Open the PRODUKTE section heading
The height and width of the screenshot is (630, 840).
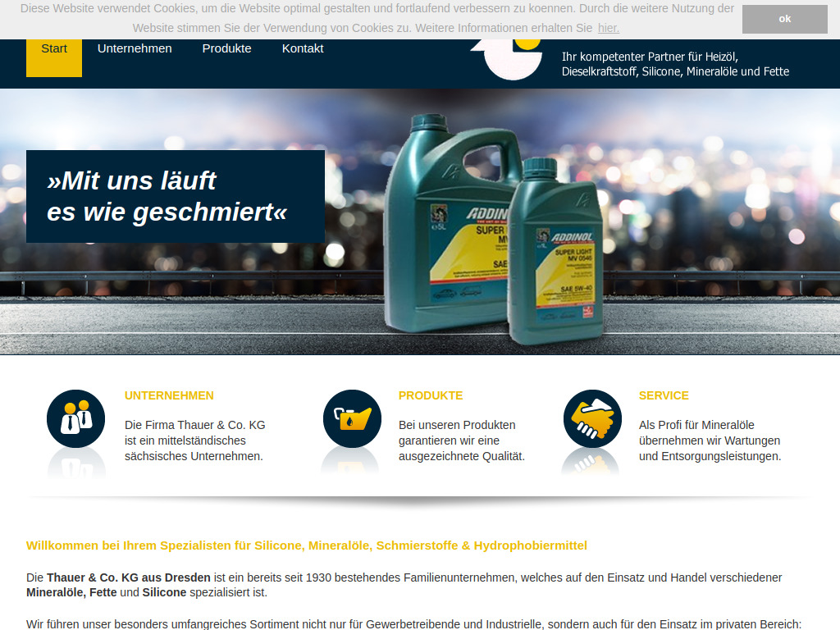tap(431, 395)
